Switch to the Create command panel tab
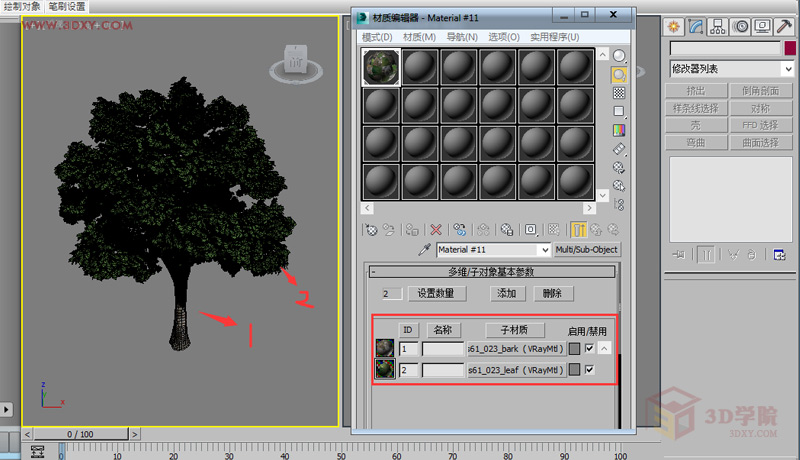This screenshot has height=460, width=800. 674,27
